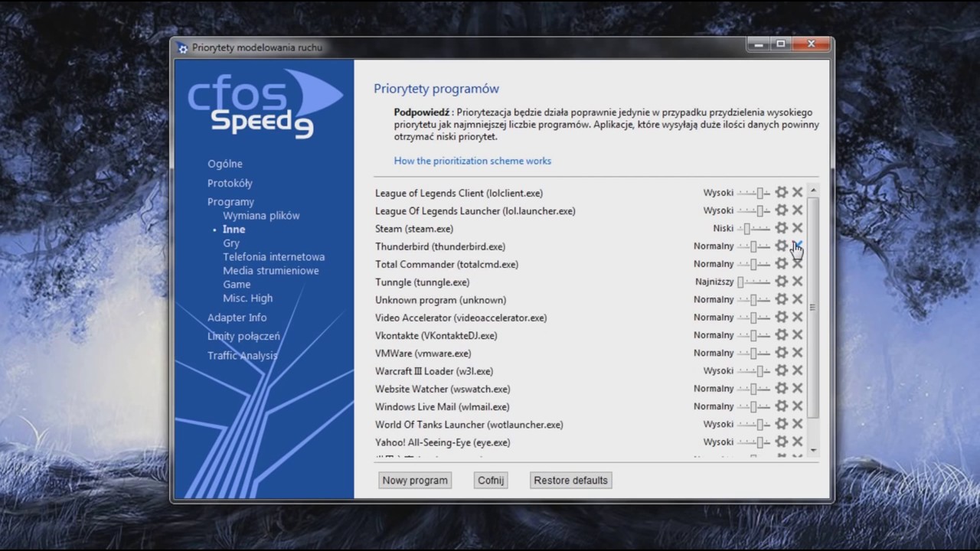Minimize the Priorytety modelowania ruchu window
The image size is (980, 551).
(x=759, y=44)
